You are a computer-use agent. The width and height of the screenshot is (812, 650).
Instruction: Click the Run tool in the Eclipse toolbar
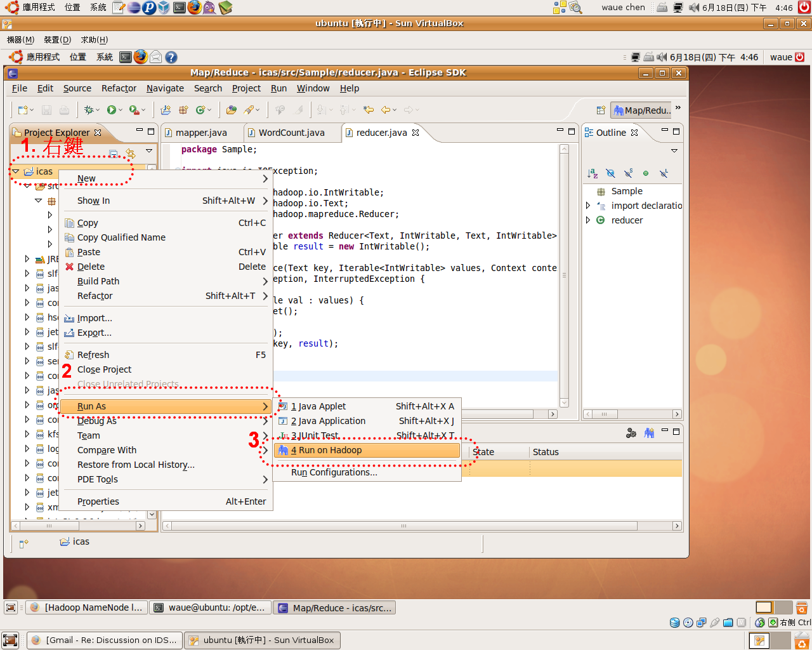coord(112,109)
